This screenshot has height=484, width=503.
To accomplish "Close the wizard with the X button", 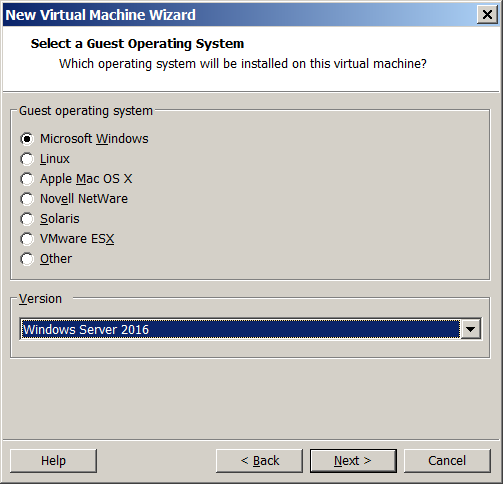I will [487, 15].
